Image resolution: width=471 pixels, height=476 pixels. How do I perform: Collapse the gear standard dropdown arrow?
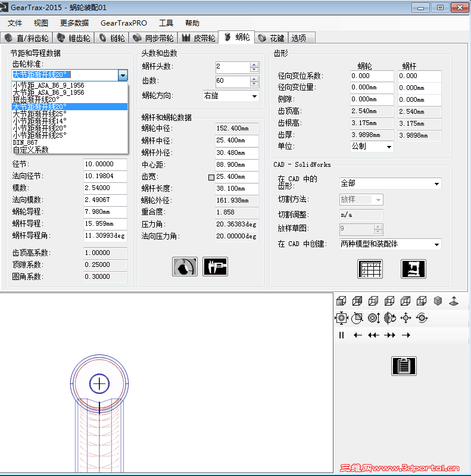pyautogui.click(x=123, y=75)
